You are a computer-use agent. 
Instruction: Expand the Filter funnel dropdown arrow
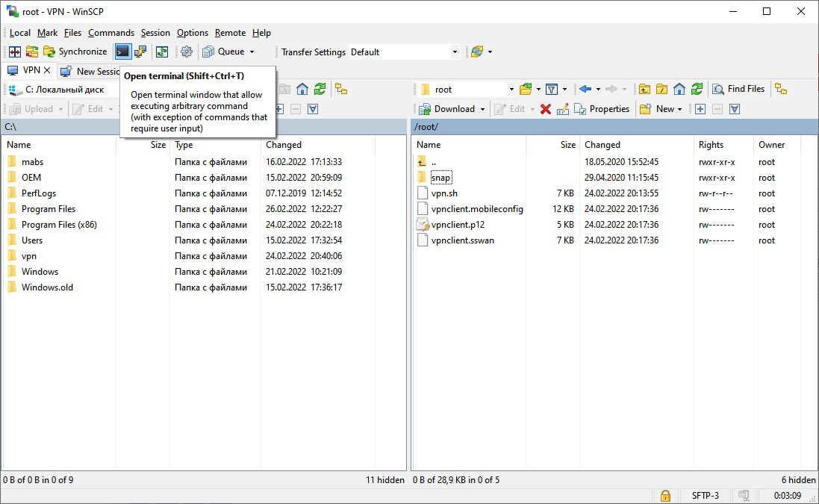pyautogui.click(x=564, y=90)
